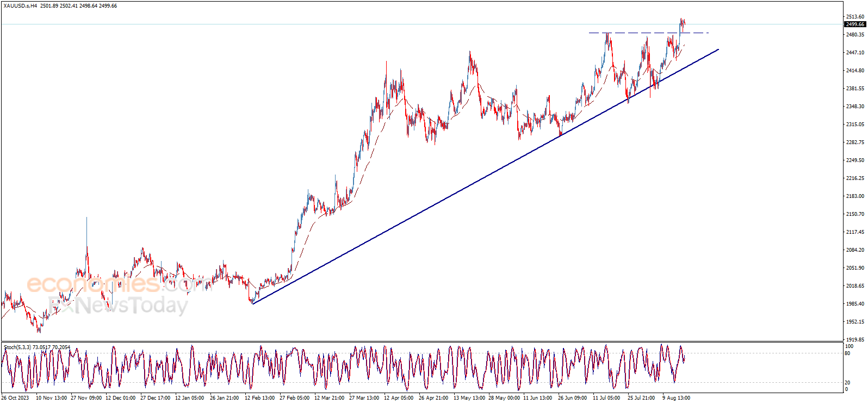Viewport: 868px width, 404px height.
Task: Click the 1919.85 price axis label
Action: 855,340
